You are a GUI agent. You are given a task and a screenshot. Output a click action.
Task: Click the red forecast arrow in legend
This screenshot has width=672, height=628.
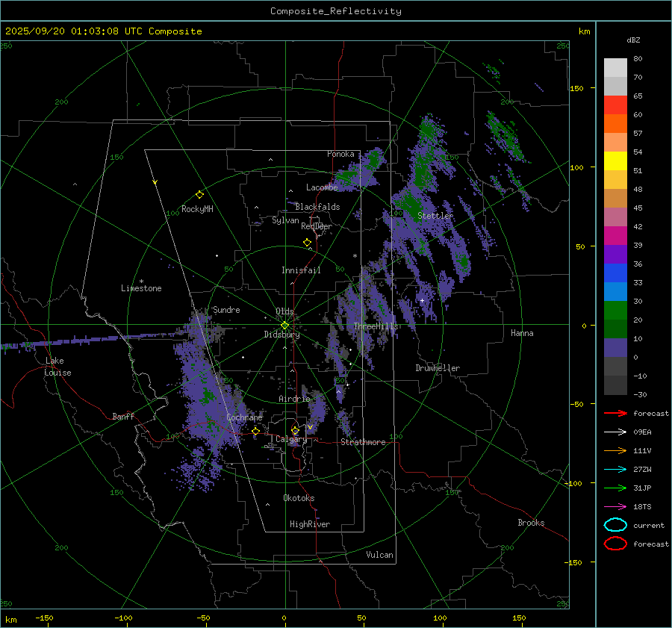(x=615, y=413)
